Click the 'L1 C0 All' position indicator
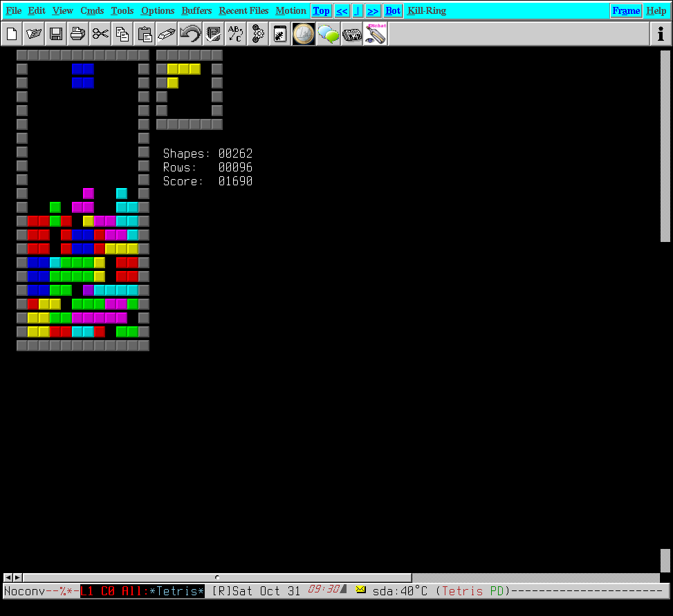Viewport: 673px width, 616px height. click(111, 591)
